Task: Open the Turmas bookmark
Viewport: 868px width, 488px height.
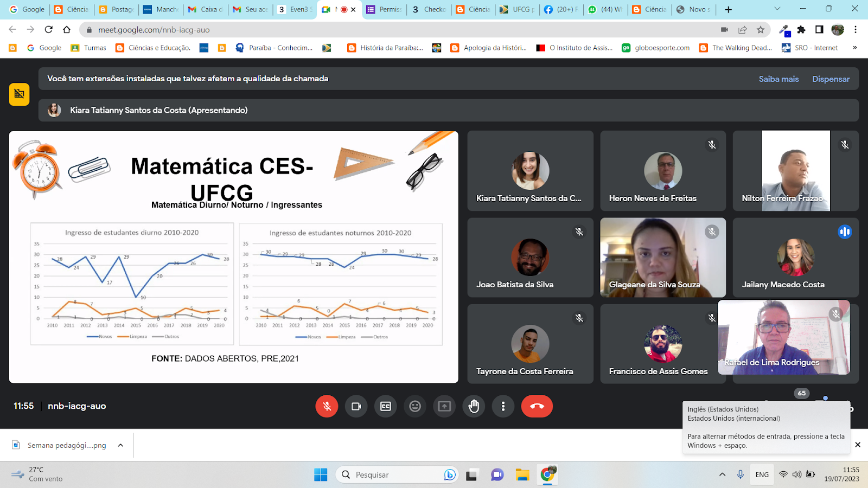Action: point(89,48)
